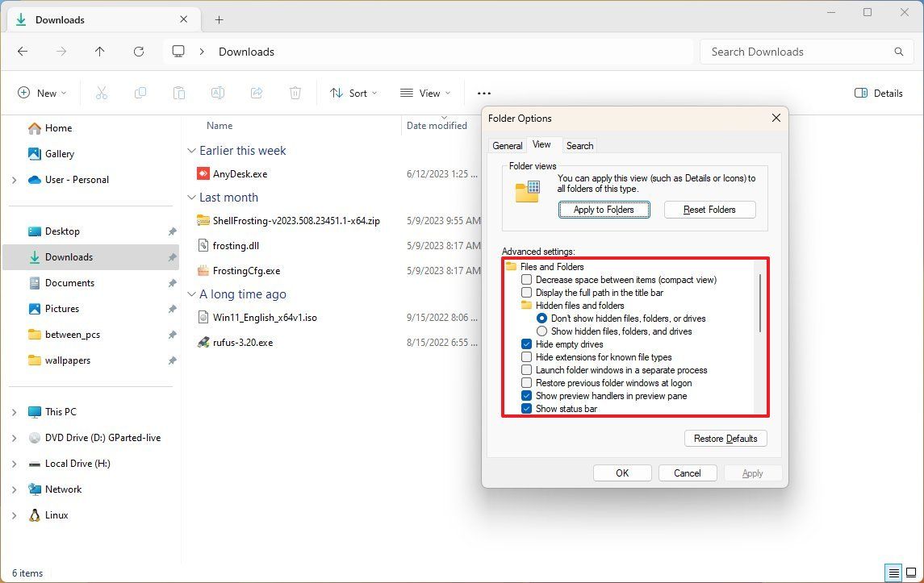Click the Paste toolbar icon
924x583 pixels.
point(179,93)
